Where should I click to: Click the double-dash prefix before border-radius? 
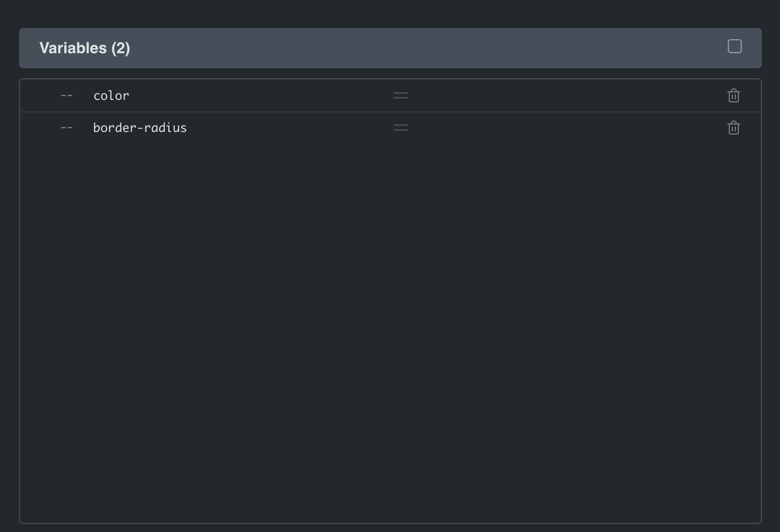[67, 127]
